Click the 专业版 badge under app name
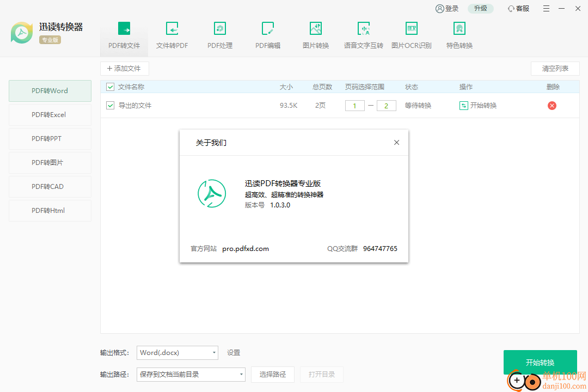This screenshot has width=588, height=392. point(50,40)
